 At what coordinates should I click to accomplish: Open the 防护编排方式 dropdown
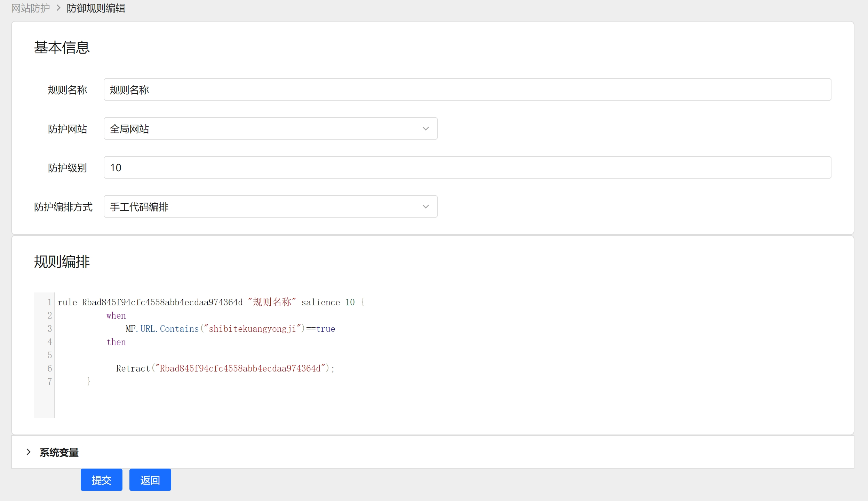[264, 207]
